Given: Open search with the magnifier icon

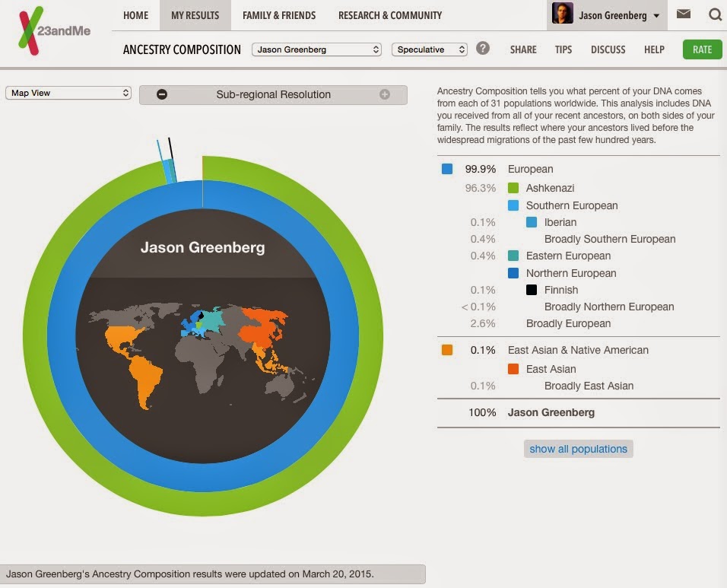Looking at the screenshot, I should (716, 15).
